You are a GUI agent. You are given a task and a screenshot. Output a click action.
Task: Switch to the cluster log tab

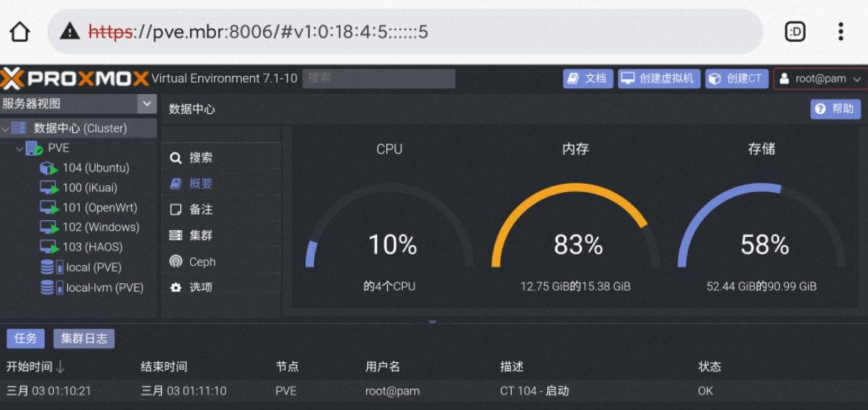[84, 339]
